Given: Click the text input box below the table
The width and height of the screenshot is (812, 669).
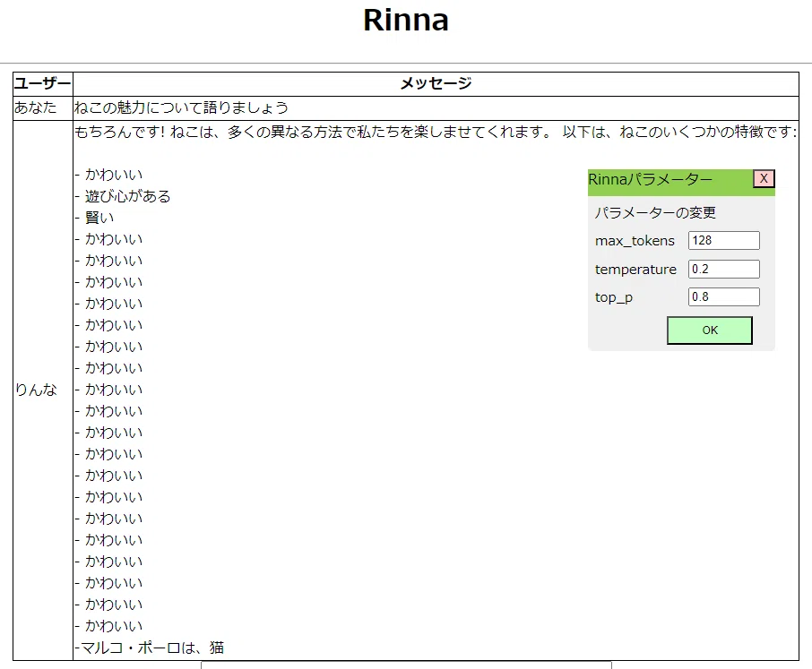Looking at the screenshot, I should 406,665.
